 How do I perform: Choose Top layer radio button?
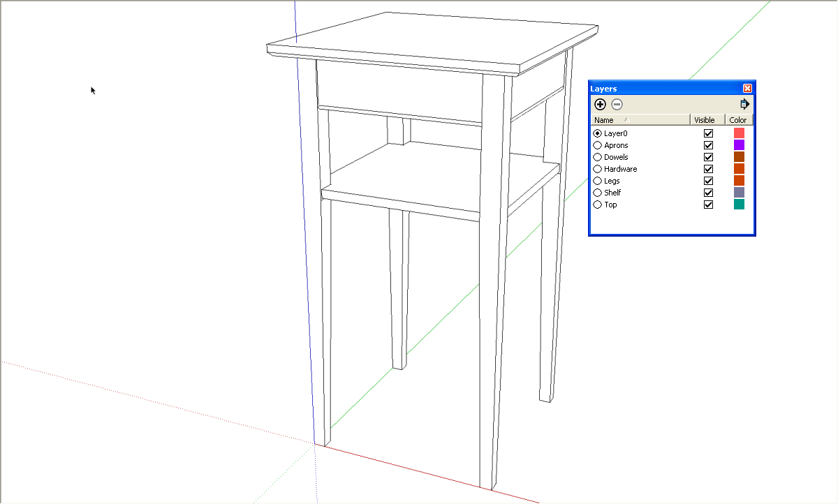pyautogui.click(x=597, y=205)
